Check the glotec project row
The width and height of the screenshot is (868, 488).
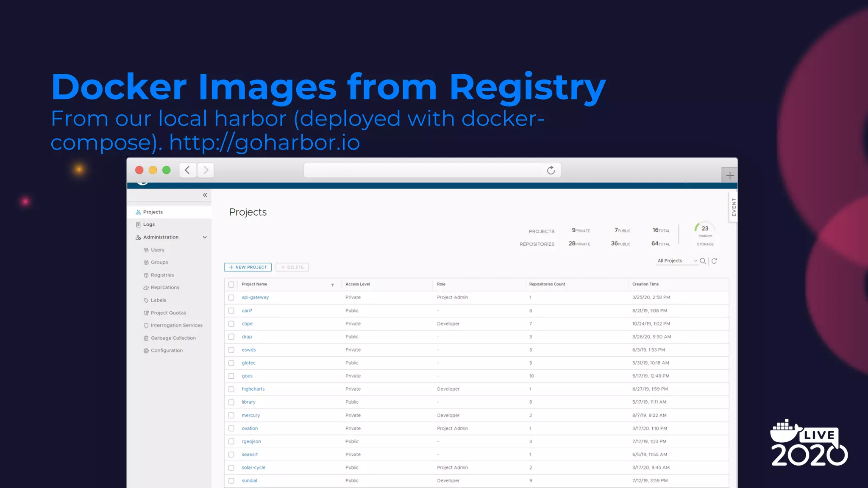pos(231,363)
